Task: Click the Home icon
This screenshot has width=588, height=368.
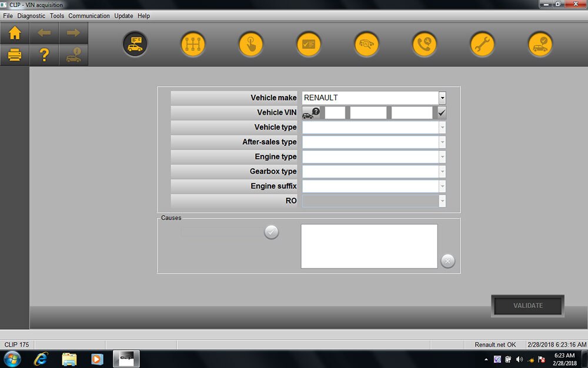Action: point(15,33)
